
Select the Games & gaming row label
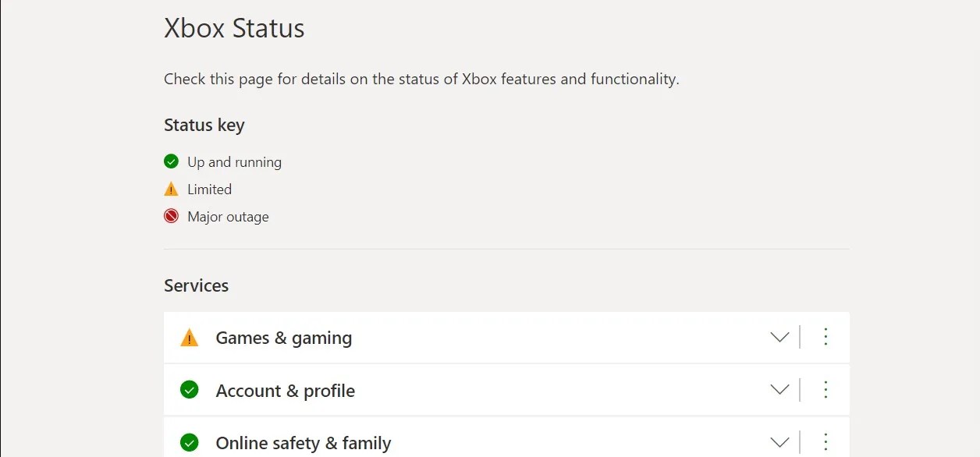(x=284, y=338)
